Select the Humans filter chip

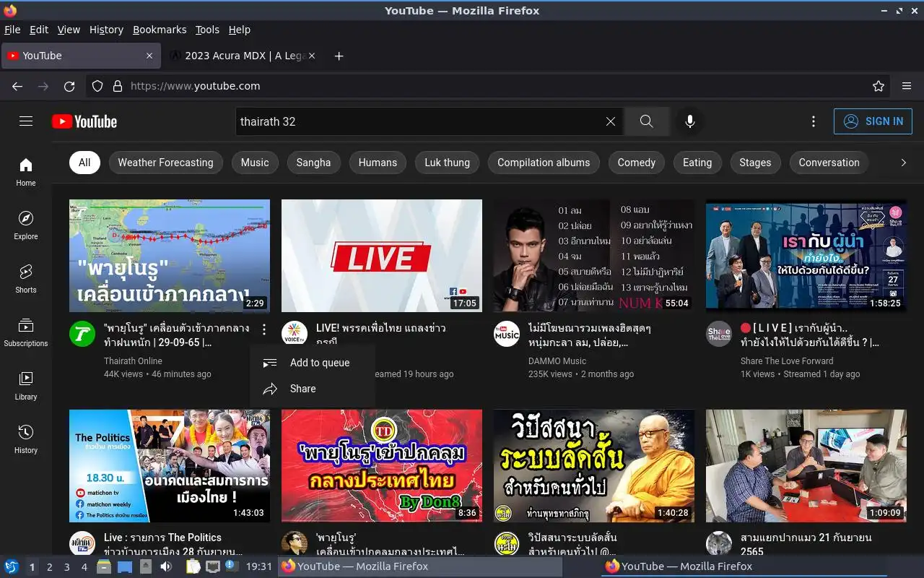[378, 163]
